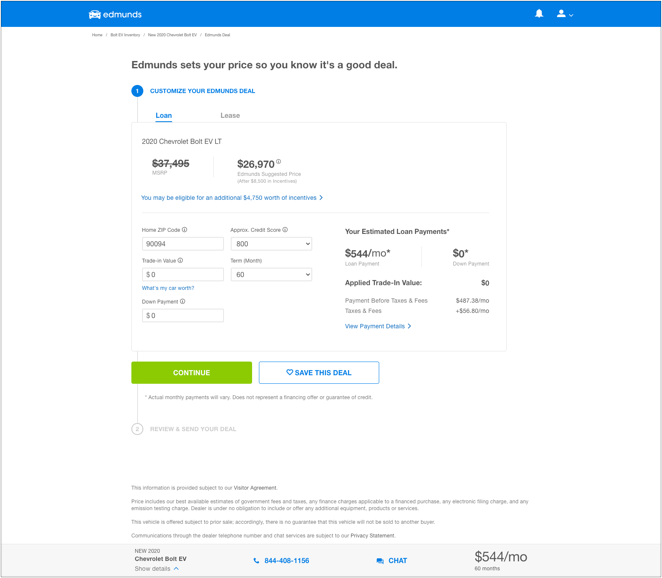The image size is (662, 578).
Task: Open user account profile menu
Action: click(564, 14)
